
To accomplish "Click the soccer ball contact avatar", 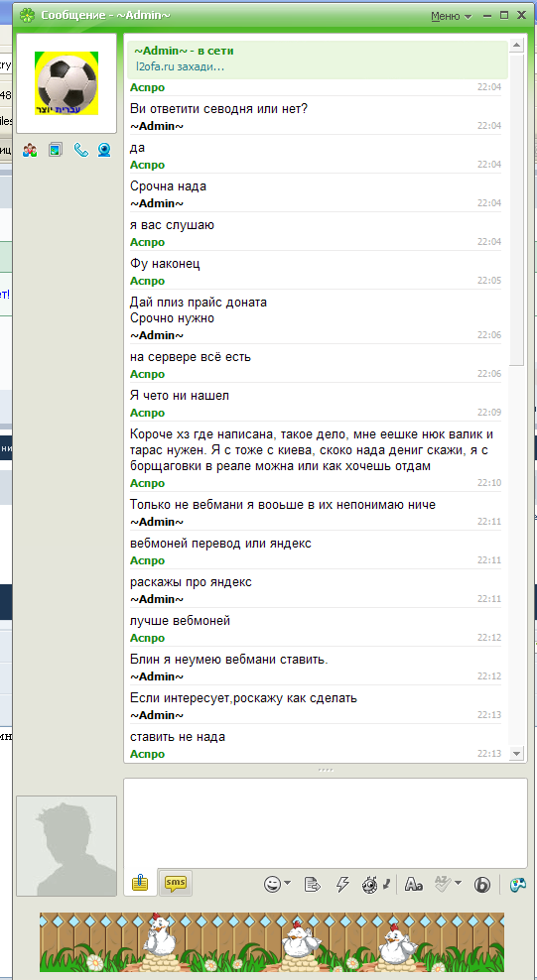I will click(67, 83).
